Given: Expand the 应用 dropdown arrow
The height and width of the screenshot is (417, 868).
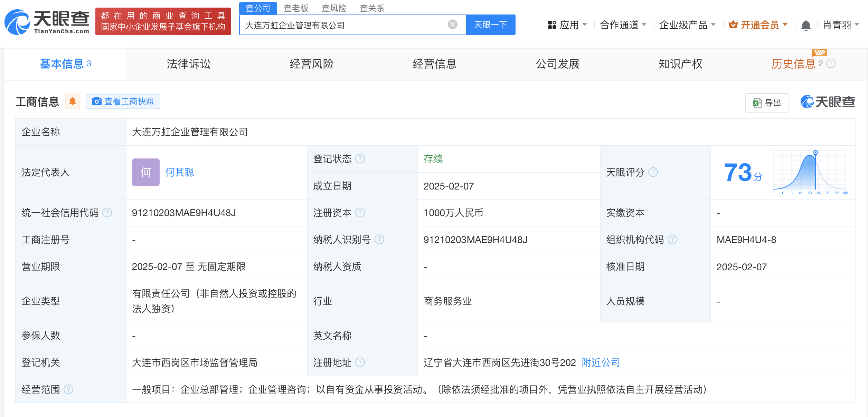Looking at the screenshot, I should (x=585, y=25).
